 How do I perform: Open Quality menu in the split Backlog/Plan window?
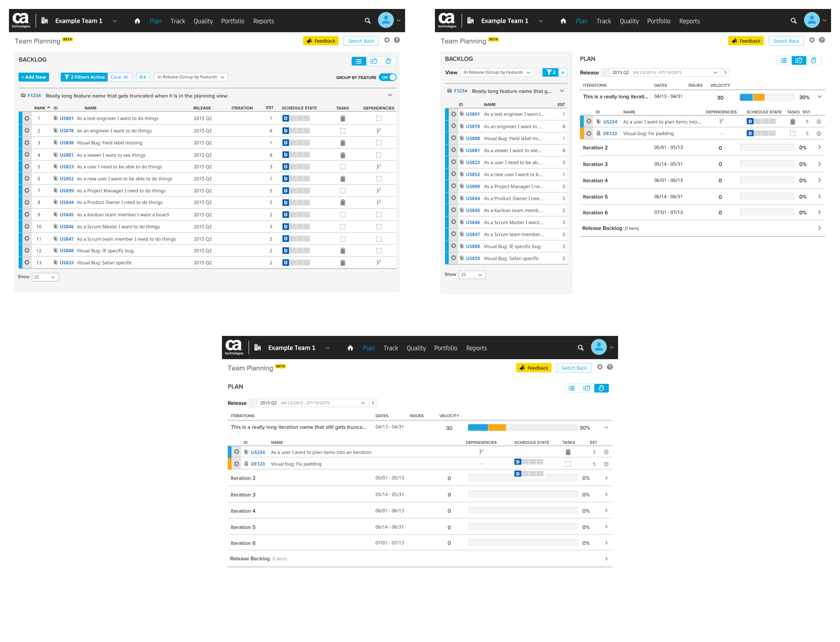[629, 21]
